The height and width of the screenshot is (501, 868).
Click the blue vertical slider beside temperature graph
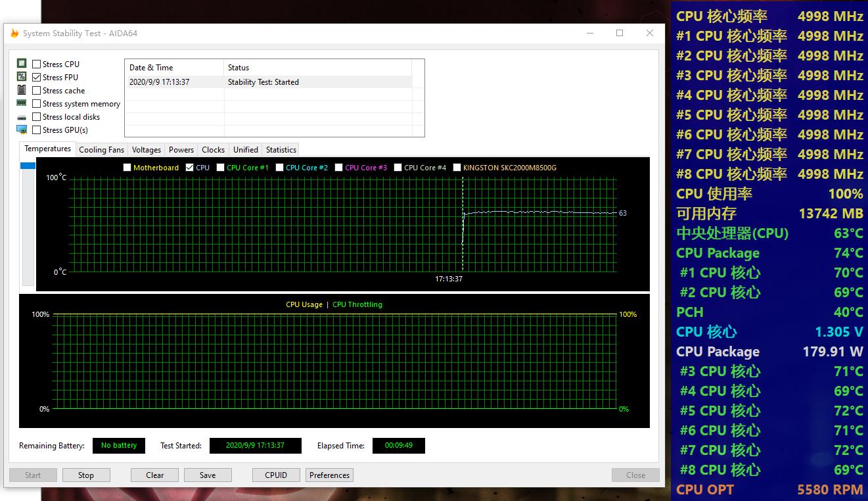pyautogui.click(x=28, y=166)
